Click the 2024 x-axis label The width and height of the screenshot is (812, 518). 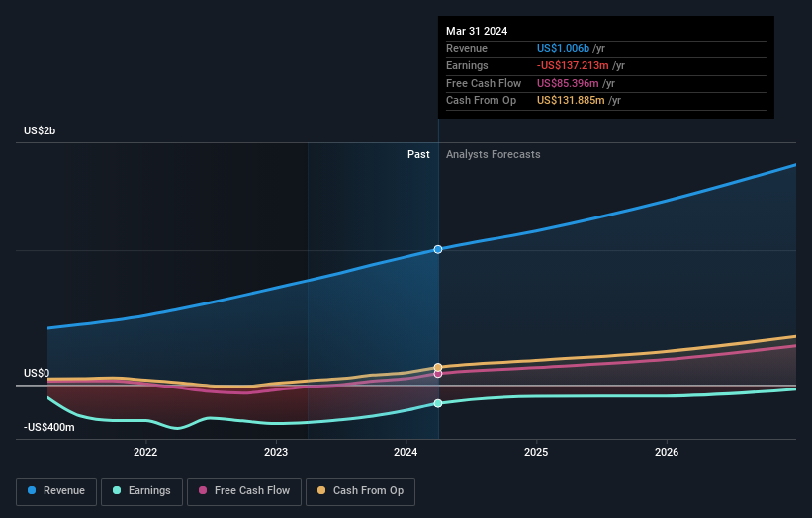[406, 452]
